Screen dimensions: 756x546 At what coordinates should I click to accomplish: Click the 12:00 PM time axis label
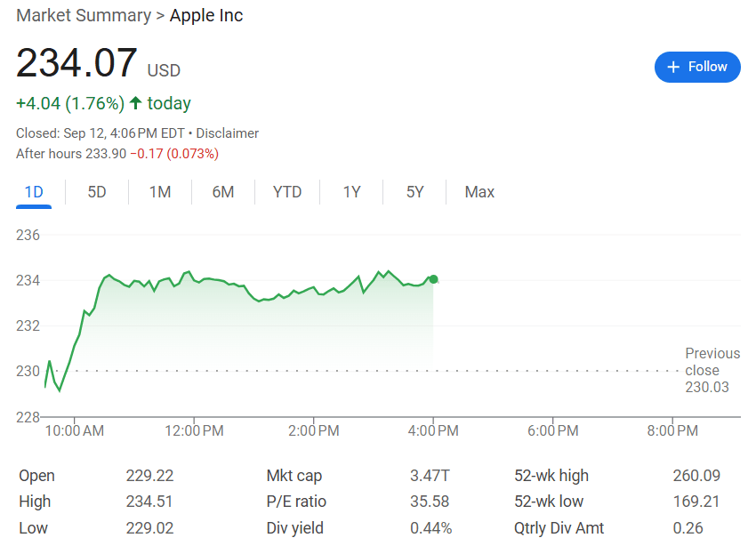195,431
